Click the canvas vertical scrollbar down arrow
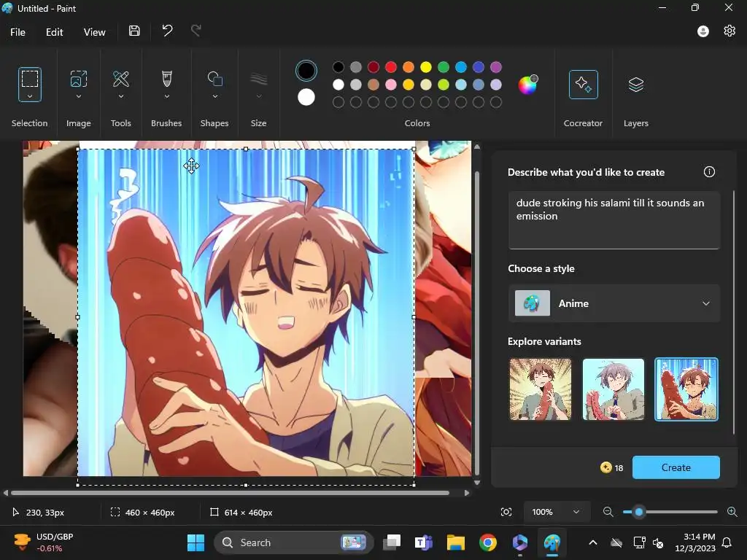Screen dimensions: 747x560 [477, 483]
